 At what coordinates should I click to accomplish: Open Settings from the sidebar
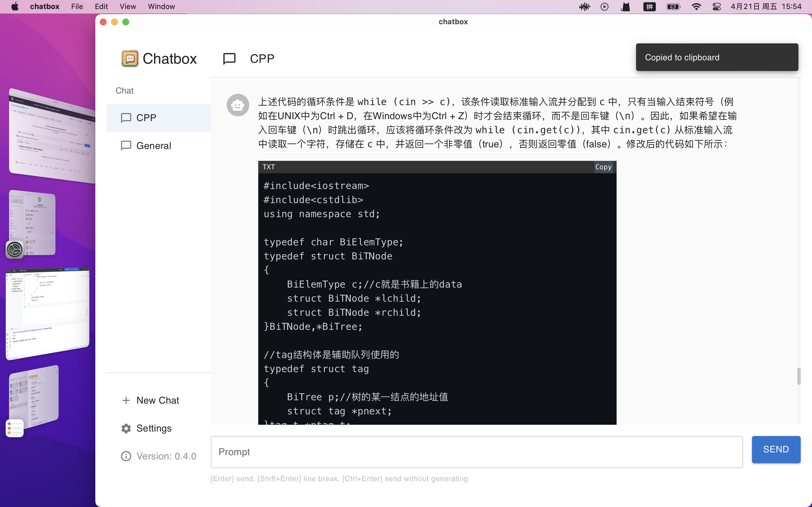[153, 428]
